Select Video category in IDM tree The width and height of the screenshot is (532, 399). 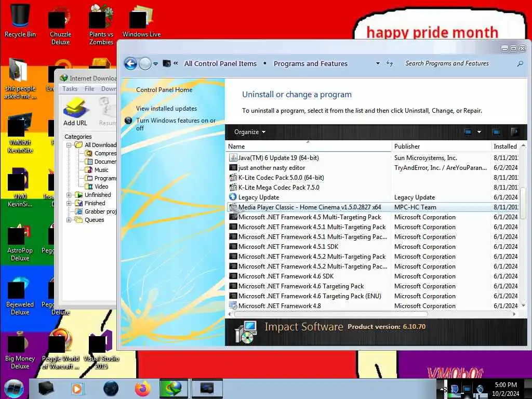[x=101, y=187]
